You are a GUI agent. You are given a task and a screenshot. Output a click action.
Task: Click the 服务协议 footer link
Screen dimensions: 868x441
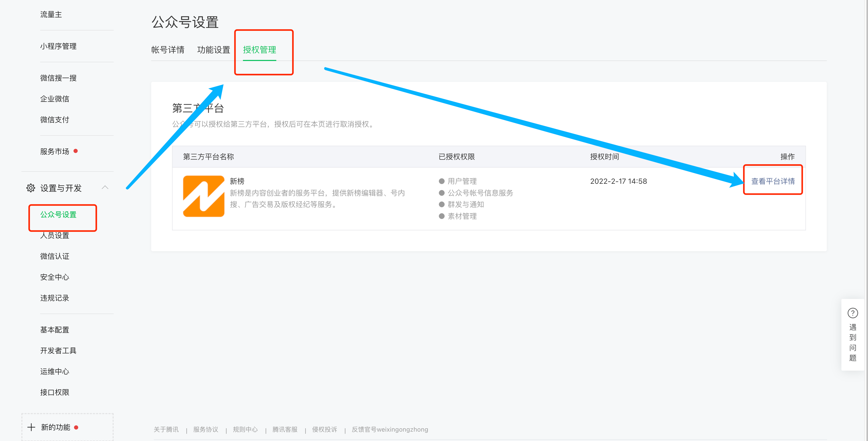(x=206, y=430)
